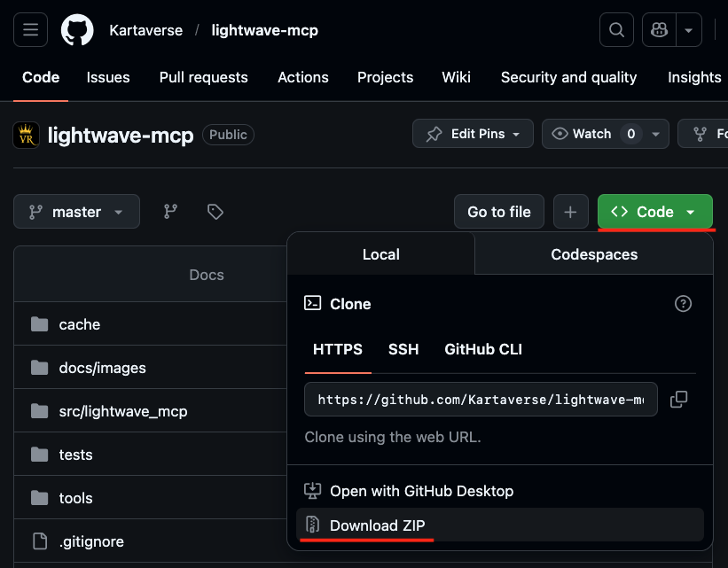Open the Projects tab
Viewport: 728px width, 568px height.
[x=386, y=77]
